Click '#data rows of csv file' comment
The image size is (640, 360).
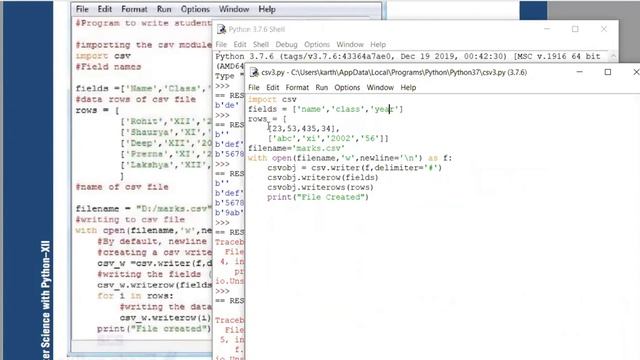pos(136,99)
